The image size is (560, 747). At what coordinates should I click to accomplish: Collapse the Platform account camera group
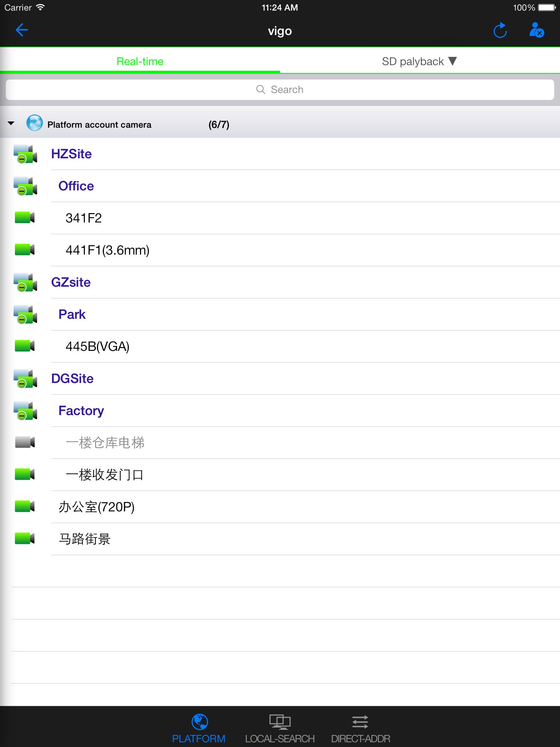pos(11,123)
